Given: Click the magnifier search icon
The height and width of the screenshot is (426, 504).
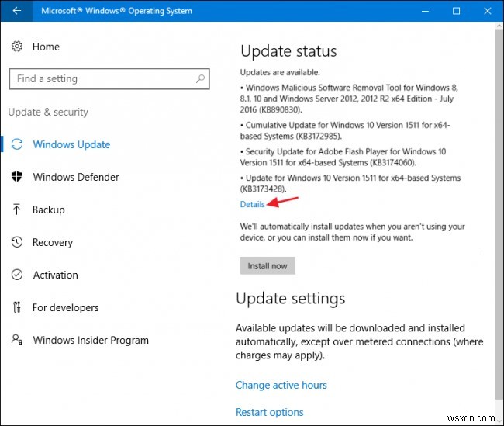Looking at the screenshot, I should (x=200, y=78).
